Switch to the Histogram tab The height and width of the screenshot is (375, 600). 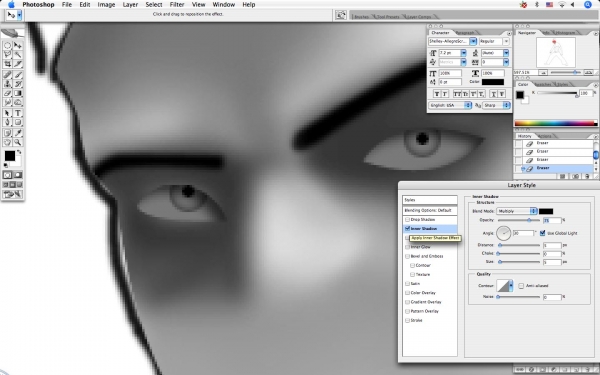(566, 33)
